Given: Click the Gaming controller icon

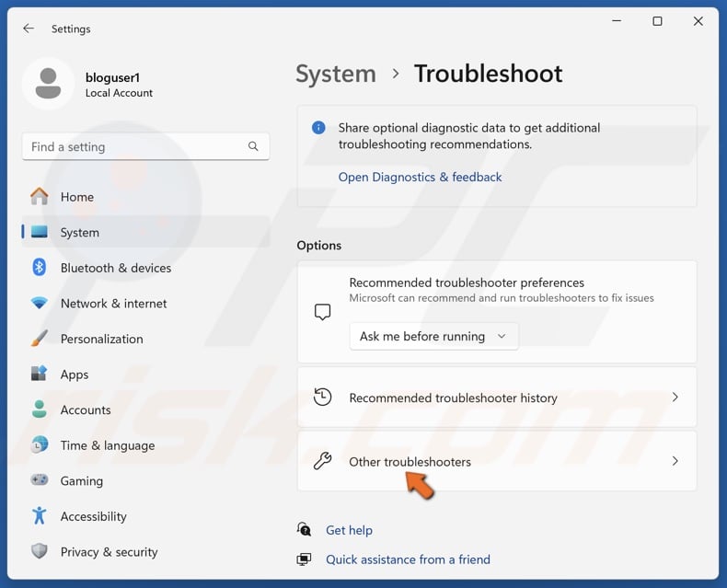Looking at the screenshot, I should (x=40, y=480).
